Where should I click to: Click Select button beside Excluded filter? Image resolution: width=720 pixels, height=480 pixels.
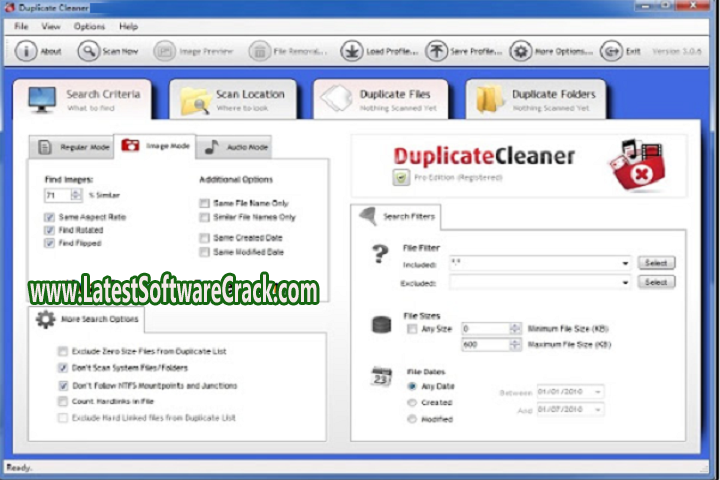[x=655, y=283]
